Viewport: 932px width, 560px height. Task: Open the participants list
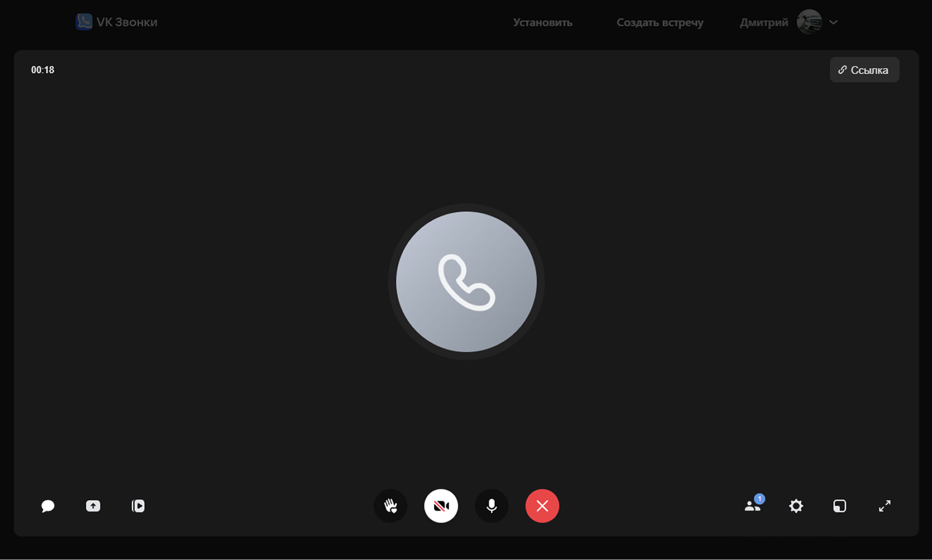[x=754, y=505]
